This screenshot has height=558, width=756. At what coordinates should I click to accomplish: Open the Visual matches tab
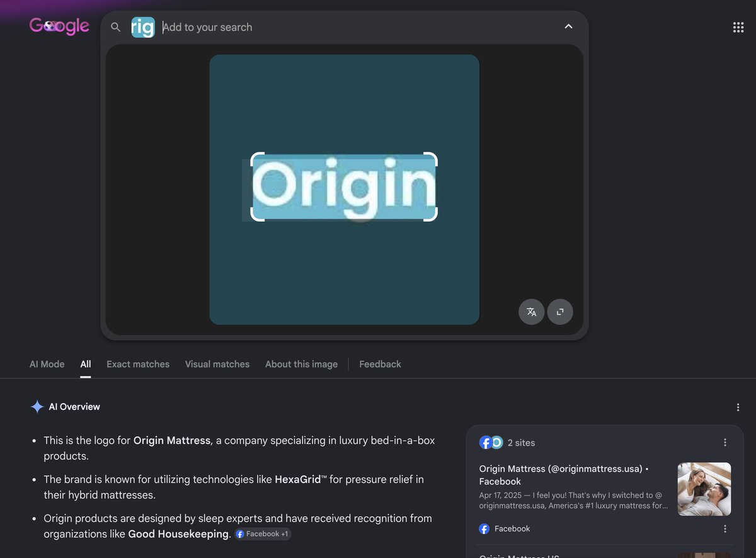pyautogui.click(x=217, y=364)
